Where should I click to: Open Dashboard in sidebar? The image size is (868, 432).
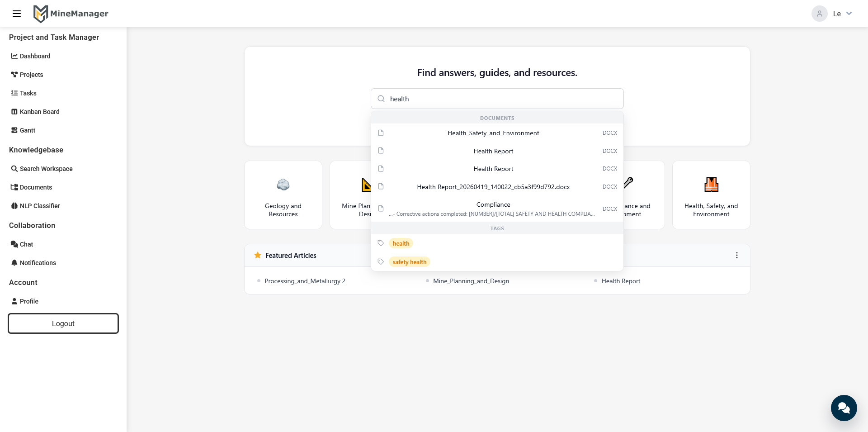click(31, 56)
